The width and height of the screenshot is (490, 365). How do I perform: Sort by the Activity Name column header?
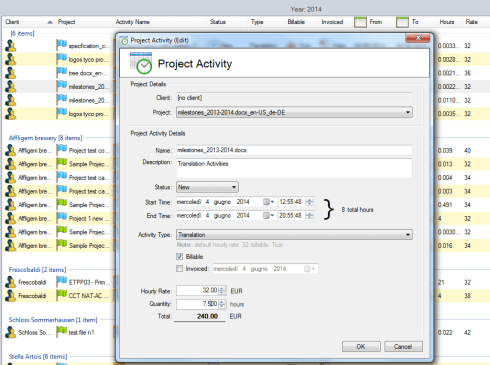159,22
